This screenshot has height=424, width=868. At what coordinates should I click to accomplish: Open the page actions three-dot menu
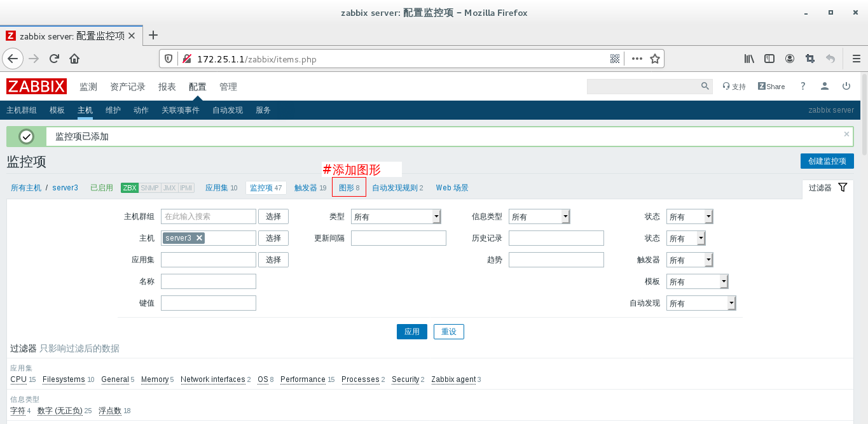tap(637, 59)
